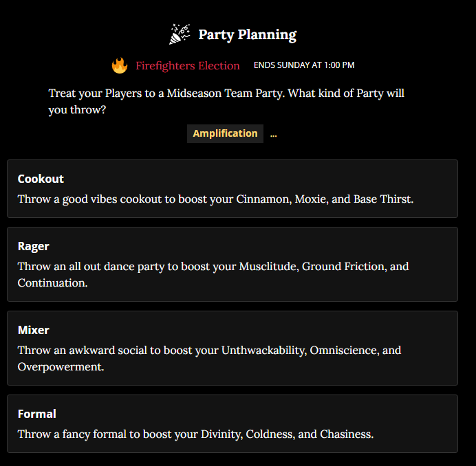Click the Cookout description mentioning Cinnamon
476x466 pixels.
[215, 199]
